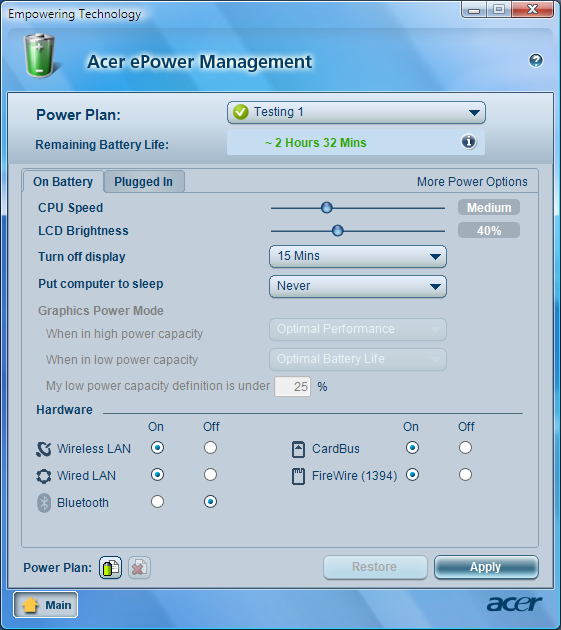Click the battery life info icon
The height and width of the screenshot is (630, 561).
click(469, 141)
